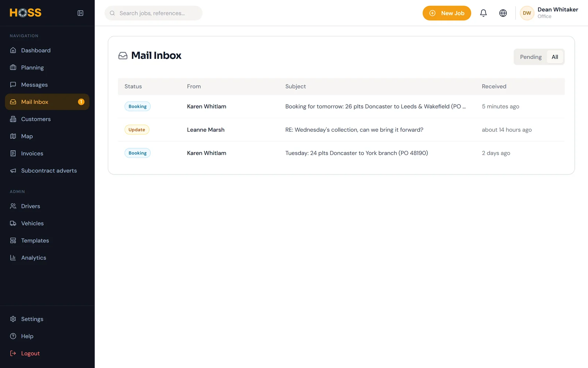
Task: Click the Drivers people icon
Action: click(x=13, y=206)
